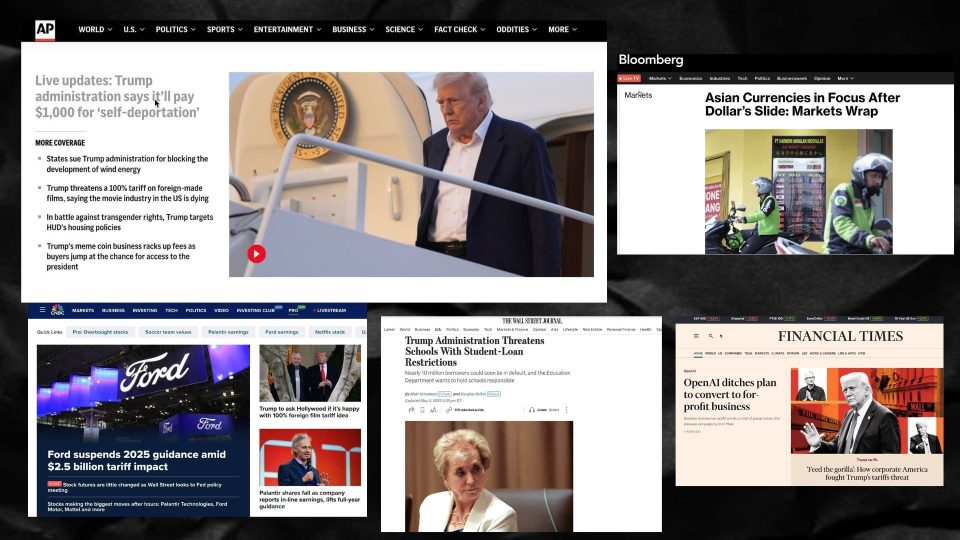Click the Bloomberg logo
Viewport: 960px width, 540px height.
tap(651, 60)
